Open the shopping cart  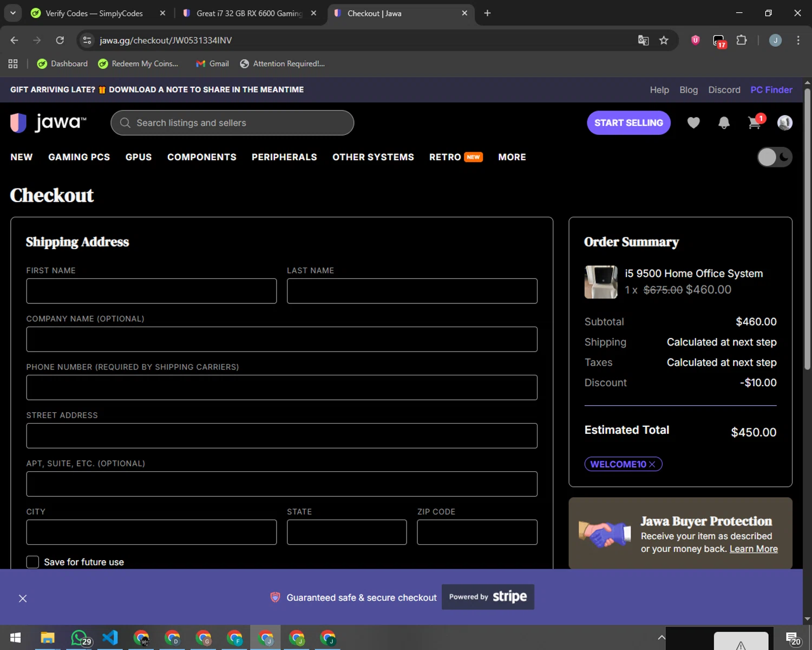point(755,122)
